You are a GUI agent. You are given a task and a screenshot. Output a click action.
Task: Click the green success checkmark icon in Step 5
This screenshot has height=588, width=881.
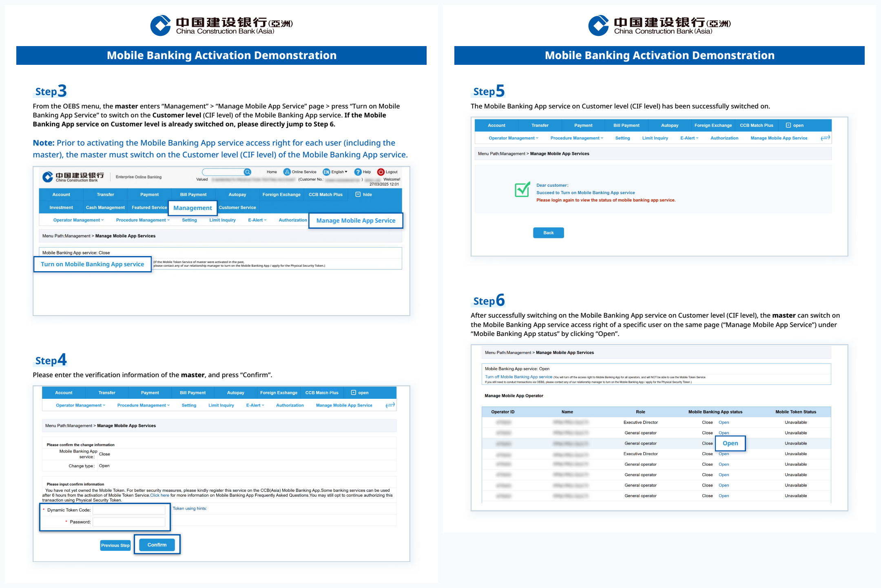coord(522,190)
